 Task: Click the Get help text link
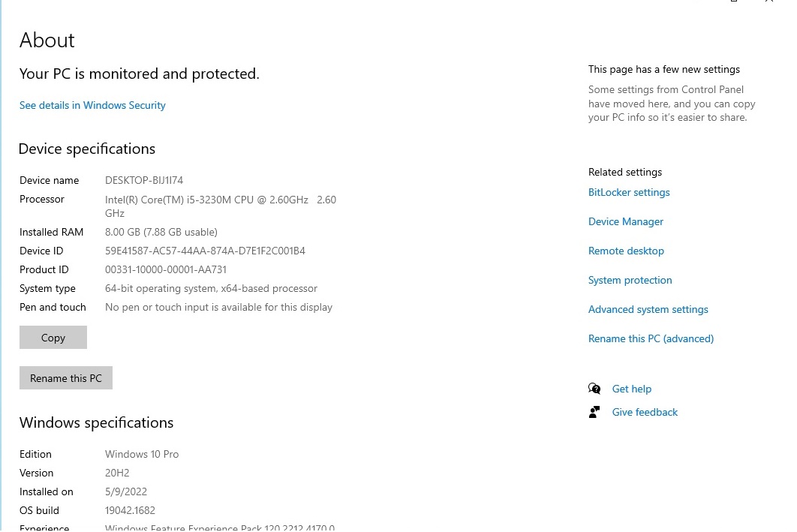(632, 389)
